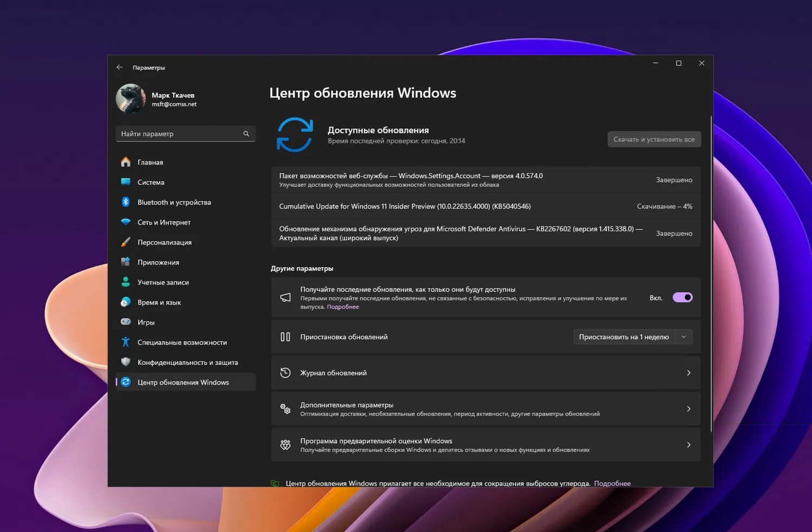Click the Bluetooth icon in sidebar
The width and height of the screenshot is (812, 532).
tap(126, 202)
